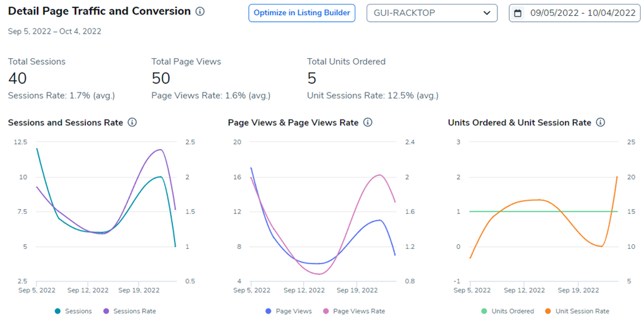644x319 pixels.
Task: Click info icon beside Detail Page Traffic title
Action: tap(200, 12)
